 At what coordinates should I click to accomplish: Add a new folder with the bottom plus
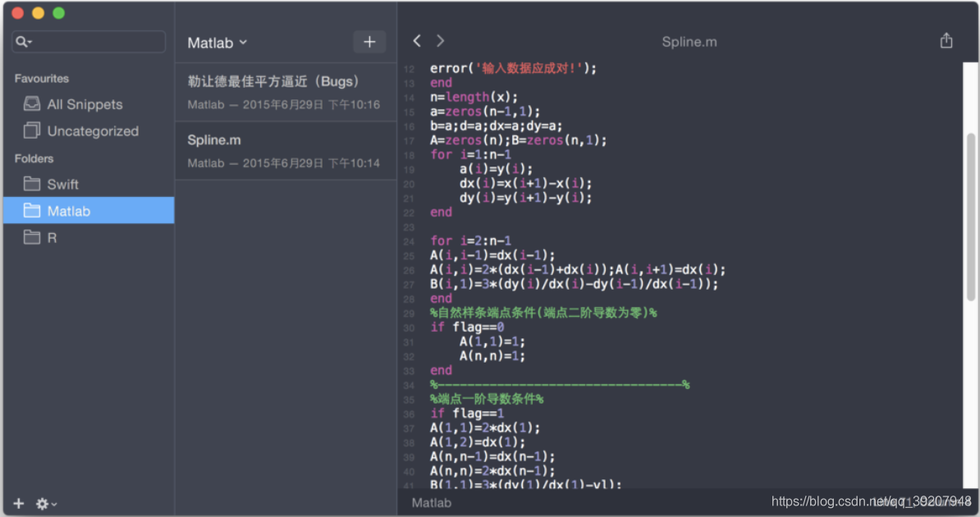[17, 503]
